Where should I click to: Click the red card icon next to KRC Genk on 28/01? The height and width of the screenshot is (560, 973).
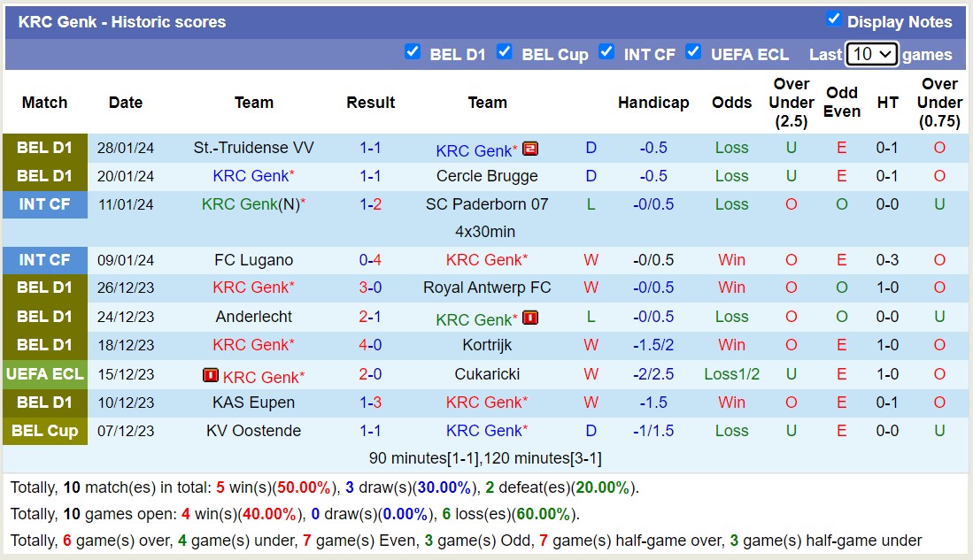pyautogui.click(x=530, y=150)
